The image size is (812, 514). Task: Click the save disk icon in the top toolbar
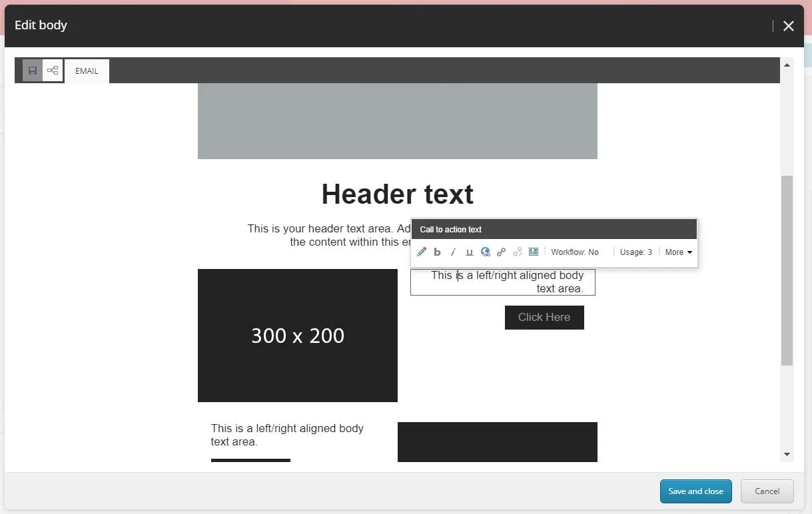point(32,70)
